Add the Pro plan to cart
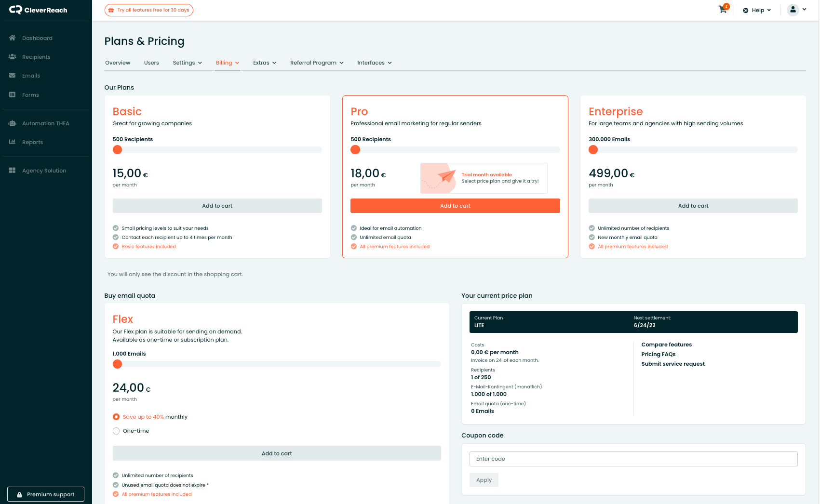The height and width of the screenshot is (504, 820). click(x=455, y=206)
